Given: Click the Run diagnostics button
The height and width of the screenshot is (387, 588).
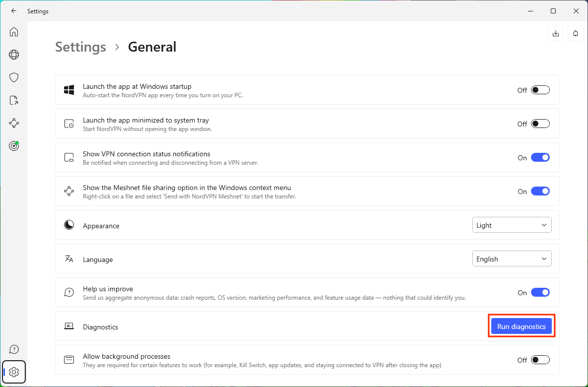Looking at the screenshot, I should click(x=521, y=326).
